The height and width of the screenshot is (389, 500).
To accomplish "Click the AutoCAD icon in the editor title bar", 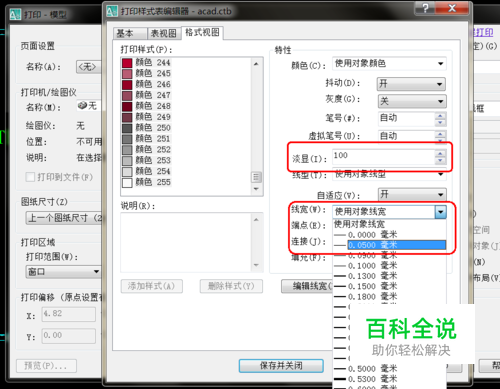I will click(x=112, y=11).
